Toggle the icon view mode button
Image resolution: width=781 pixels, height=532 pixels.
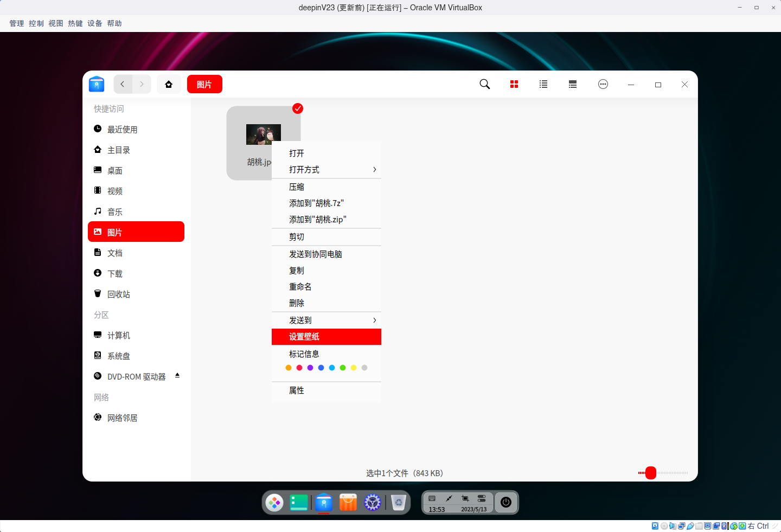[514, 84]
